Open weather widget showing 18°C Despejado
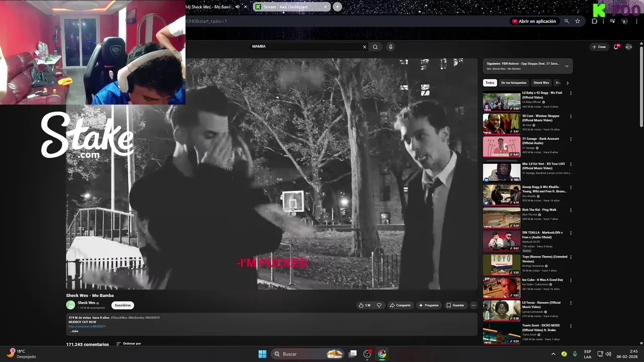 (x=20, y=354)
